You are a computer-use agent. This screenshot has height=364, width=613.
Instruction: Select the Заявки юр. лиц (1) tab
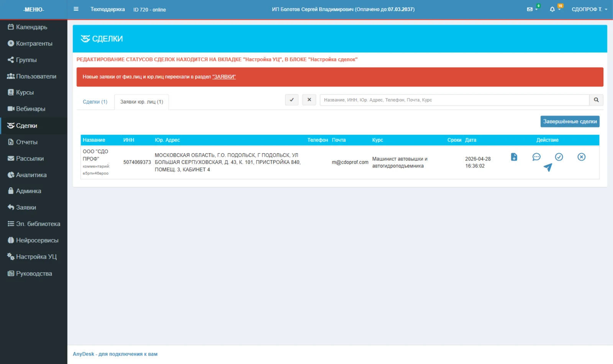142,102
